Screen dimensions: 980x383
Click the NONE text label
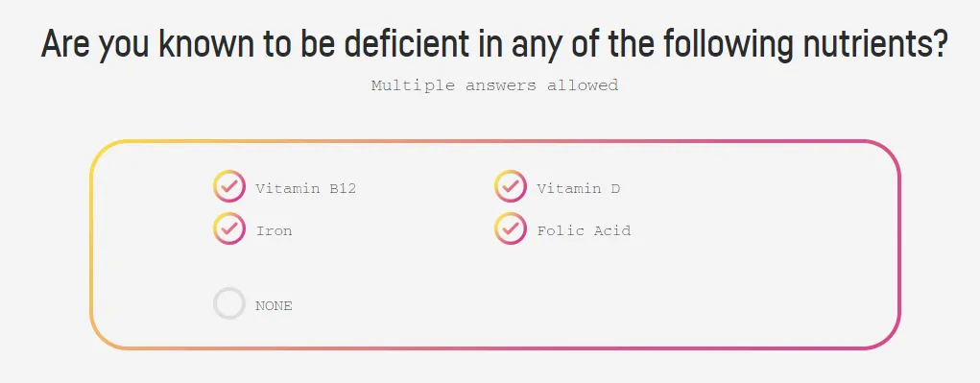click(274, 306)
